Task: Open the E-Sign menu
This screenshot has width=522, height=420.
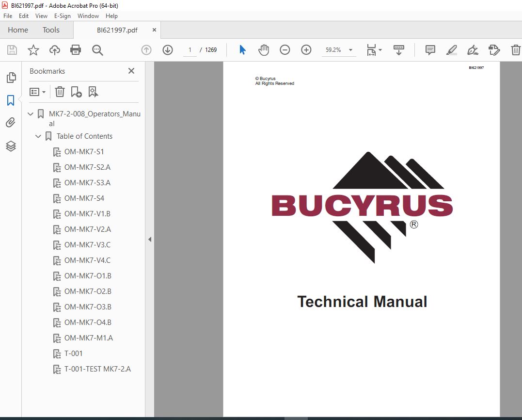Action: [63, 16]
